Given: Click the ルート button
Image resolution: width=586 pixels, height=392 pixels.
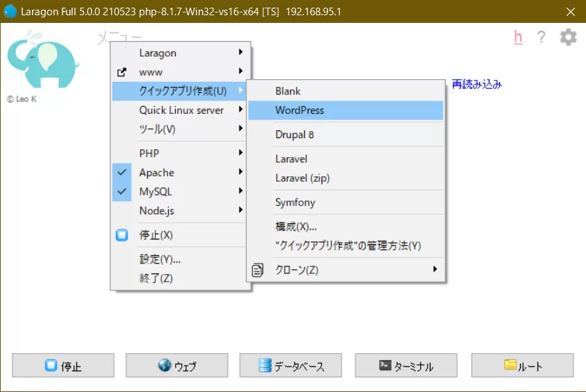Looking at the screenshot, I should click(x=522, y=366).
